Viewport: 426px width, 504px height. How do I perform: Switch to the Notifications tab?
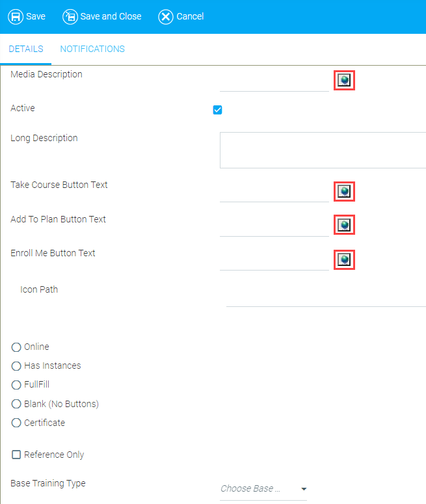92,49
